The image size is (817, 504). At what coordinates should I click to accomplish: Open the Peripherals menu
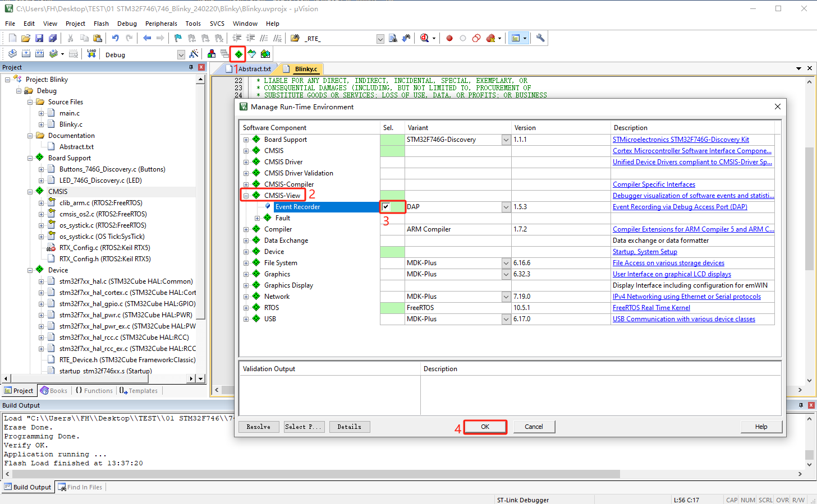click(x=161, y=24)
